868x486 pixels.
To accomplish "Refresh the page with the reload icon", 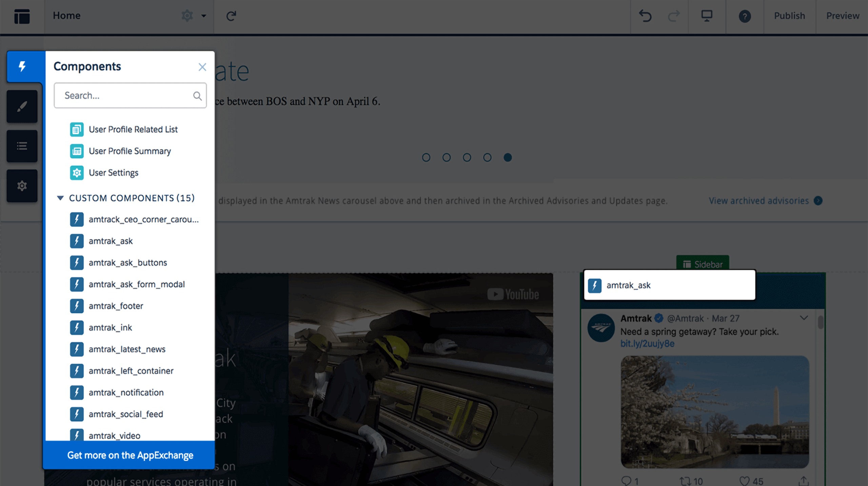I will point(231,16).
